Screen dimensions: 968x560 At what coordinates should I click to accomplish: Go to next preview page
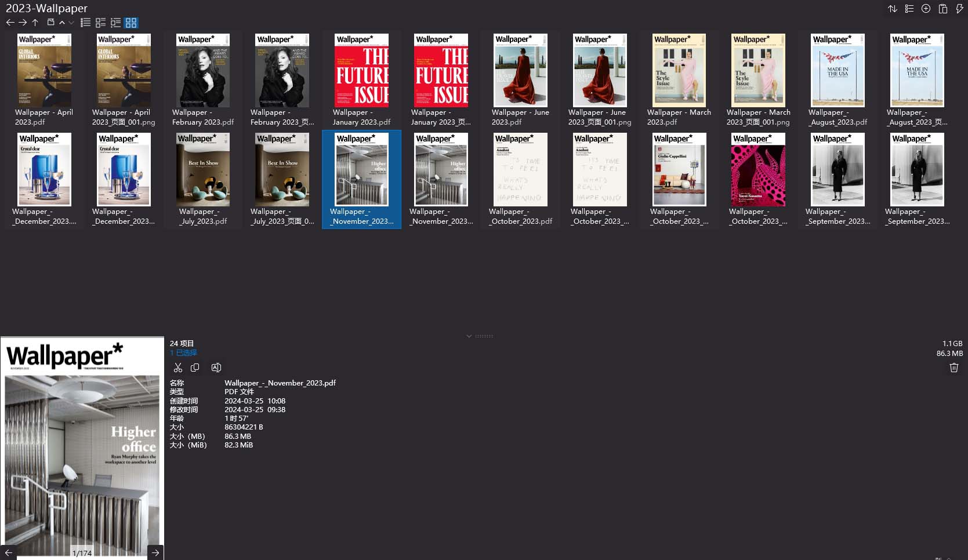tap(155, 552)
